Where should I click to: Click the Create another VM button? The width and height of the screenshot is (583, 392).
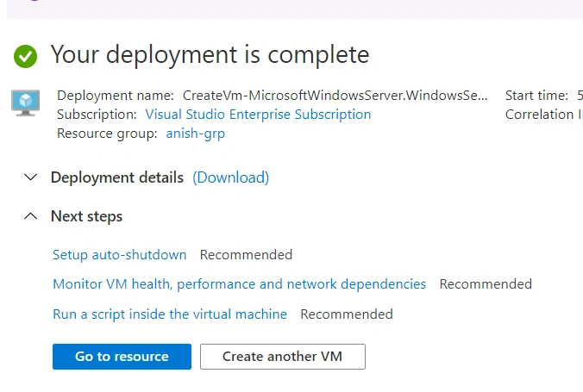[283, 357]
